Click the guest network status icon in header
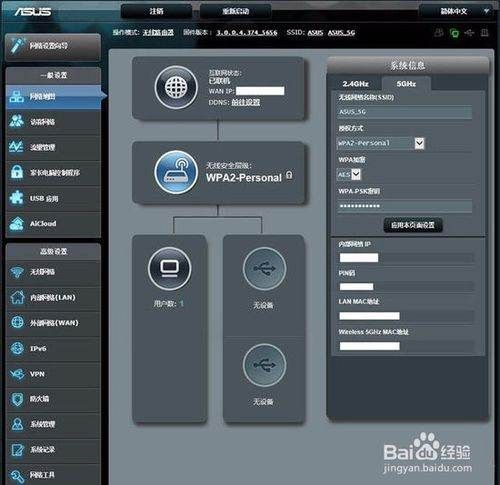Screen dimensions: 500x485 [x=439, y=33]
